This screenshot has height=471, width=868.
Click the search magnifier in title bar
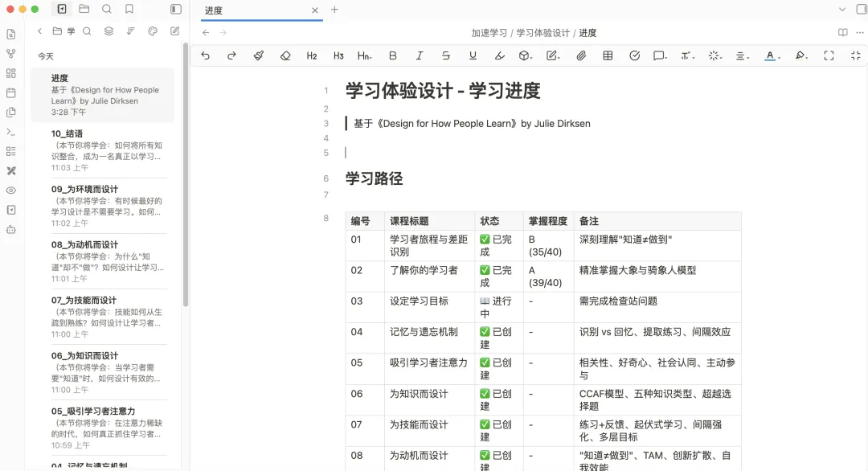[x=107, y=9]
